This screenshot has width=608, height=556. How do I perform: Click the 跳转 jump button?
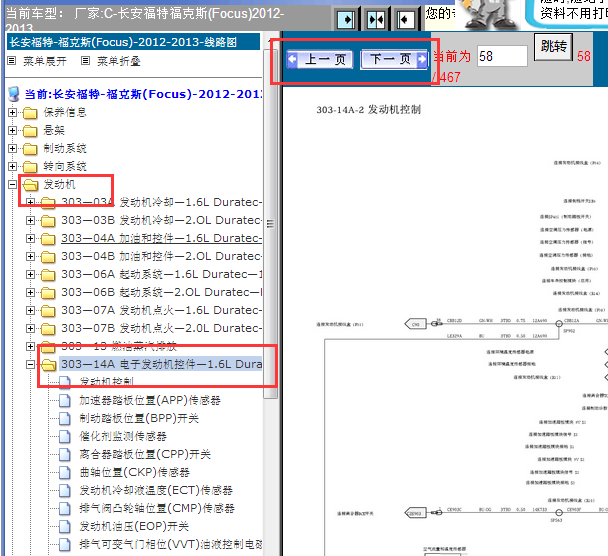pyautogui.click(x=553, y=47)
